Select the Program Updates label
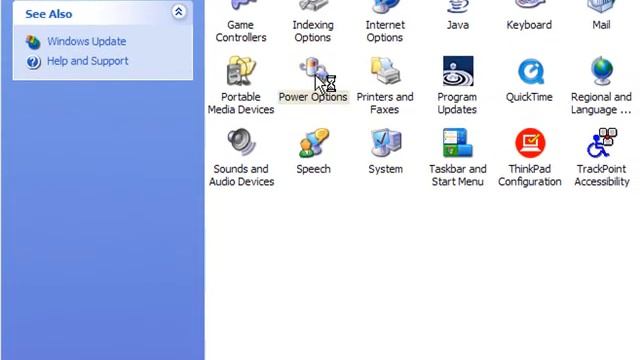 [x=457, y=103]
